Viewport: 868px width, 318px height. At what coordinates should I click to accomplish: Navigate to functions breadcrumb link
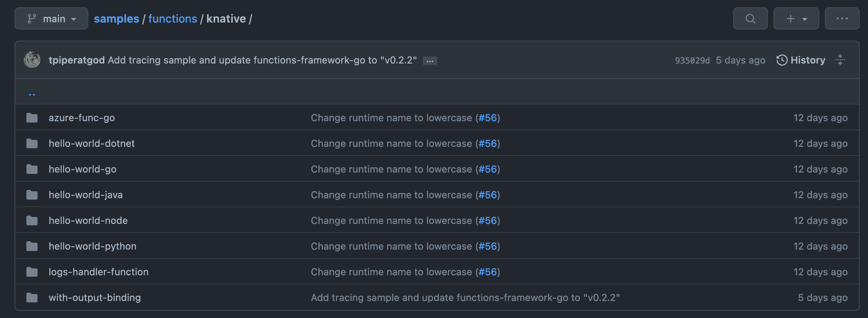coord(173,19)
